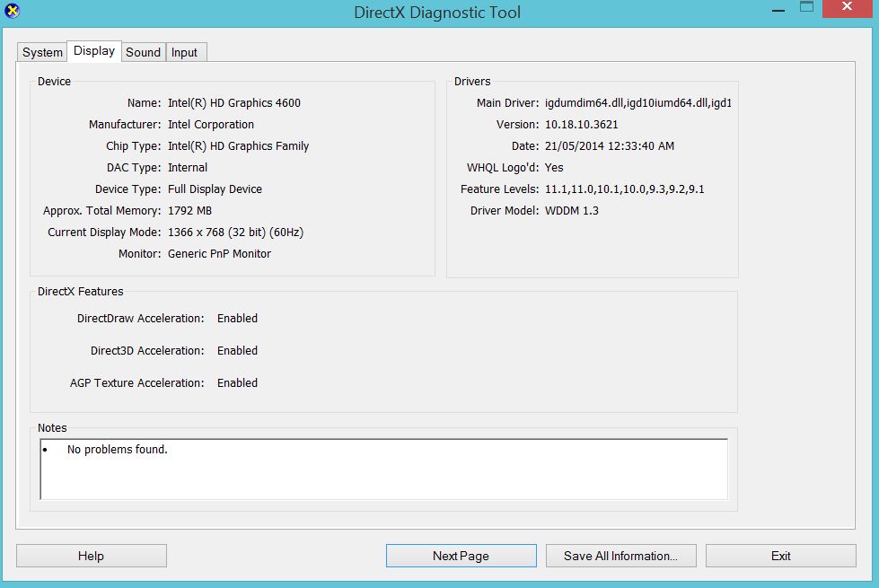Click the 'Approx. Total Memory:' label
The width and height of the screenshot is (879, 588).
coord(101,211)
